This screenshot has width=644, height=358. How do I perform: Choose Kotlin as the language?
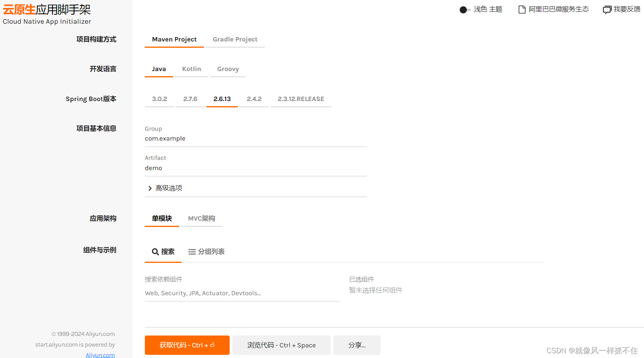(x=192, y=69)
